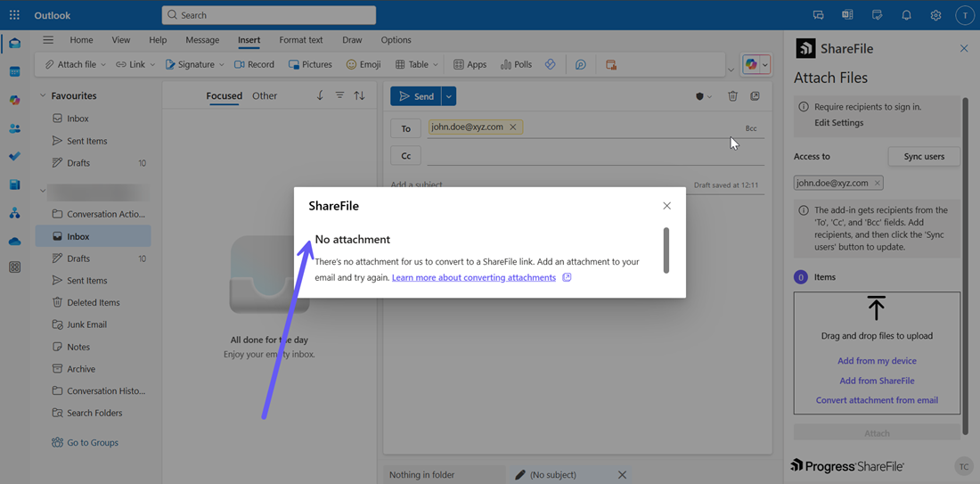Screen dimensions: 980x484
Task: Open the notifications bell in the header
Action: [906, 15]
